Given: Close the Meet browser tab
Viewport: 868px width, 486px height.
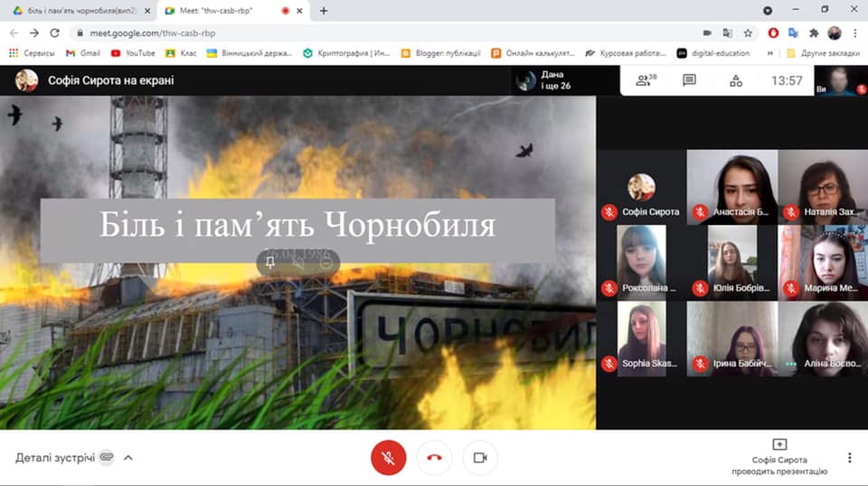Looking at the screenshot, I should pos(299,11).
